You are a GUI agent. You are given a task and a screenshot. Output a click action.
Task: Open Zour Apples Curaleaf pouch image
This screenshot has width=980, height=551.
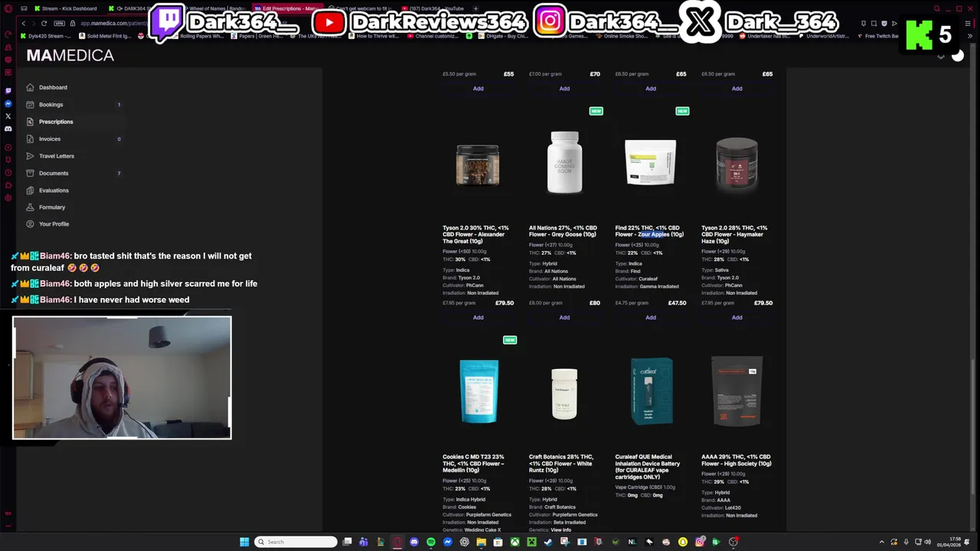tap(651, 162)
